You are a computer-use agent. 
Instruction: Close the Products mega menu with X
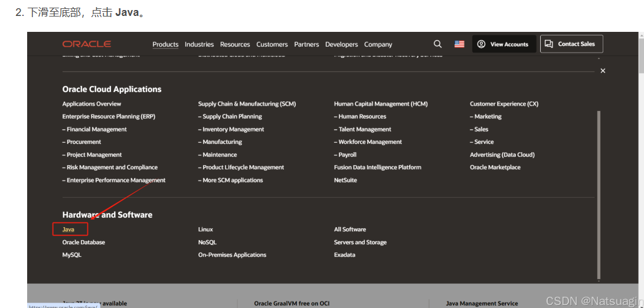(603, 71)
